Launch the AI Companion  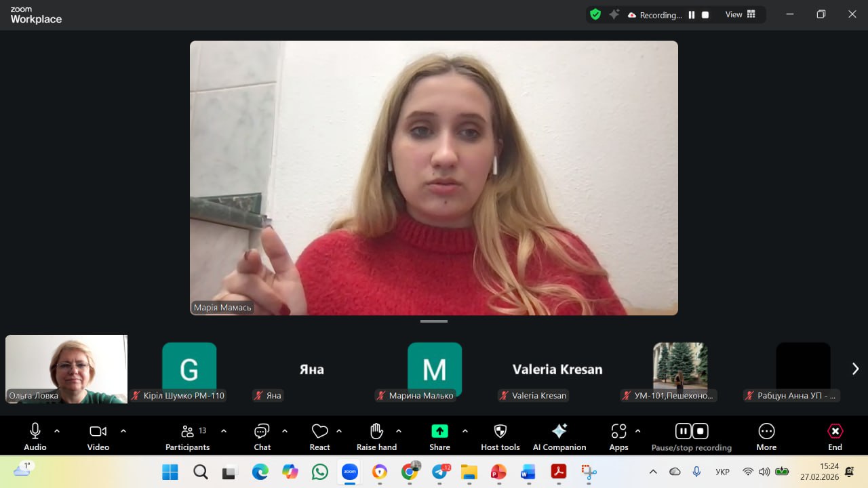pos(559,432)
